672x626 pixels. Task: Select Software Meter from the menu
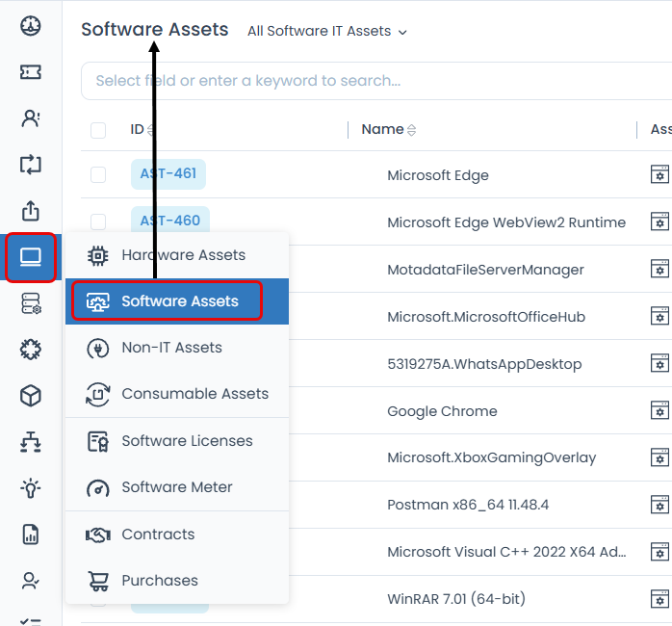tap(177, 487)
